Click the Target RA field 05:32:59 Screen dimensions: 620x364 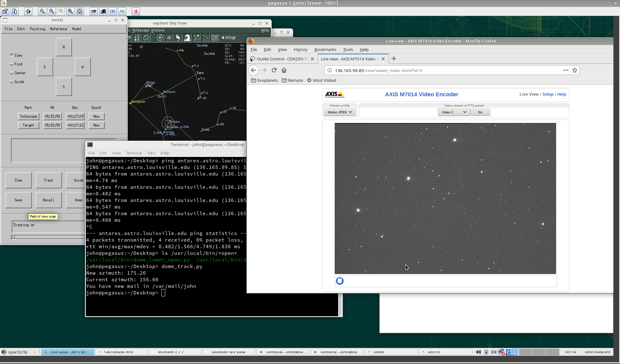click(52, 125)
